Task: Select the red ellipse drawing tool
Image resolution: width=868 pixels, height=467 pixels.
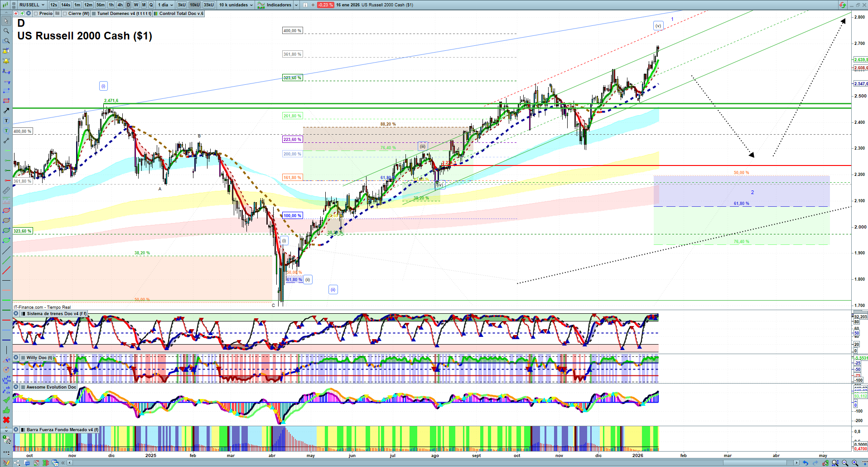Action: 6,210
